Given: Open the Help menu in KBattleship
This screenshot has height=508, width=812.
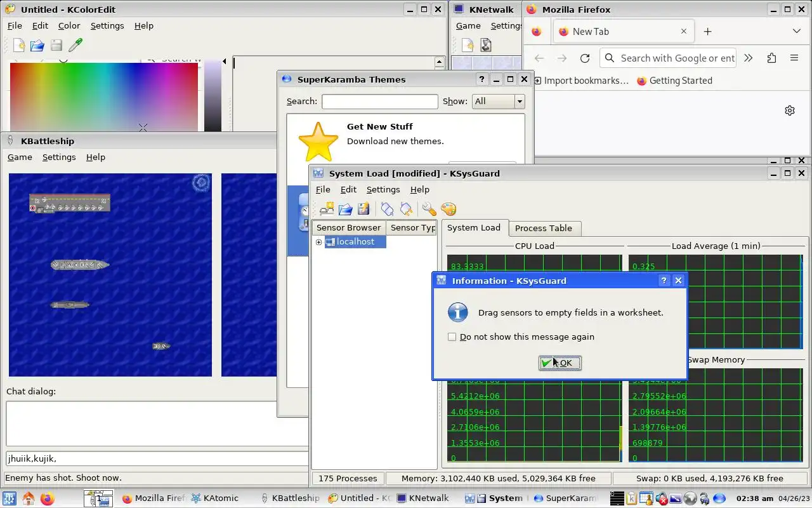Looking at the screenshot, I should coord(96,157).
